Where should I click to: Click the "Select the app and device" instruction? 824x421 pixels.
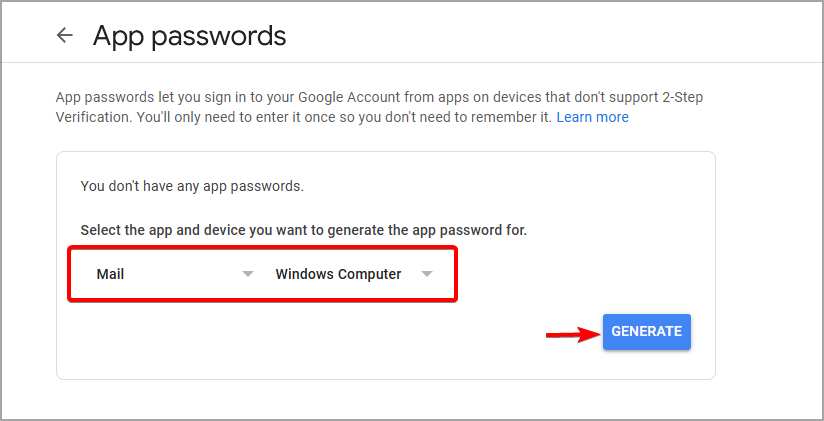[303, 230]
